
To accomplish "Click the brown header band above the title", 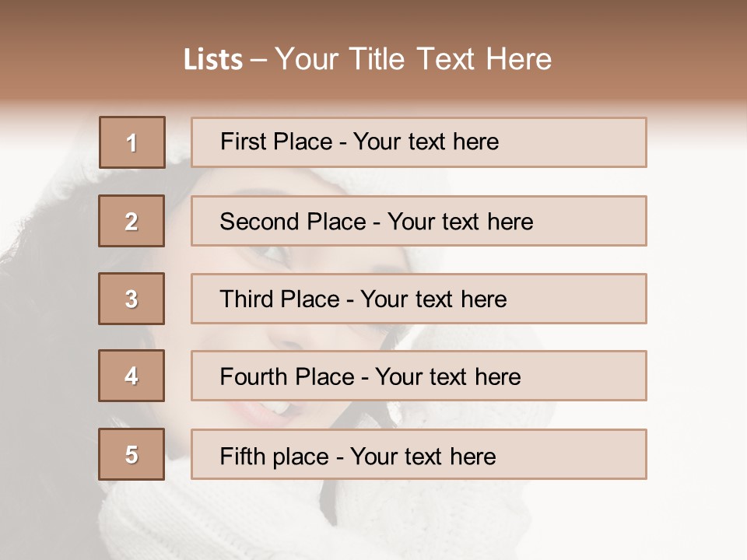I will coord(373,17).
